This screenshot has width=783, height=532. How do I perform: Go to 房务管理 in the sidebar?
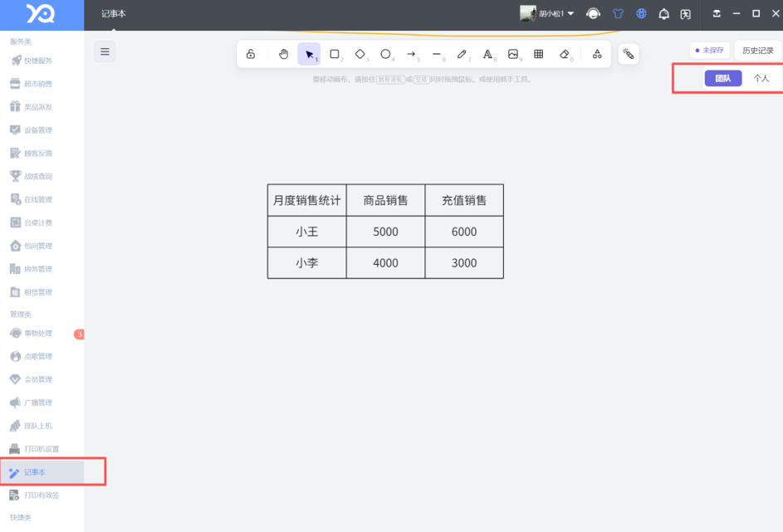tap(42, 269)
